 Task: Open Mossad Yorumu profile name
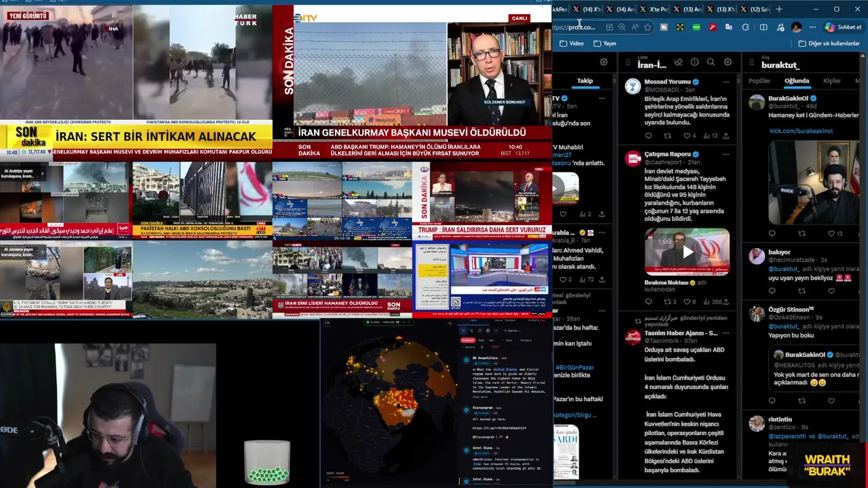tap(667, 82)
